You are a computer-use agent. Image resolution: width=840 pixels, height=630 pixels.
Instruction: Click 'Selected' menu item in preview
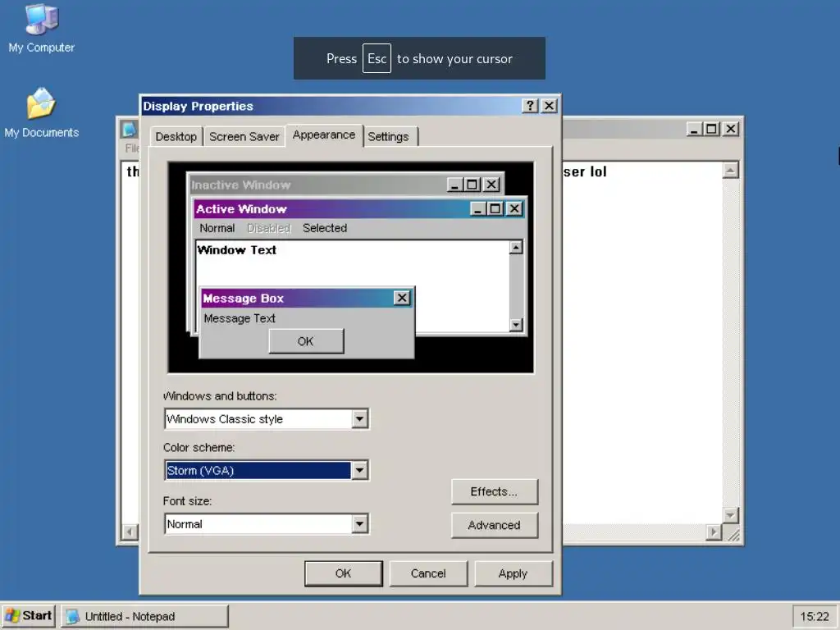tap(325, 228)
